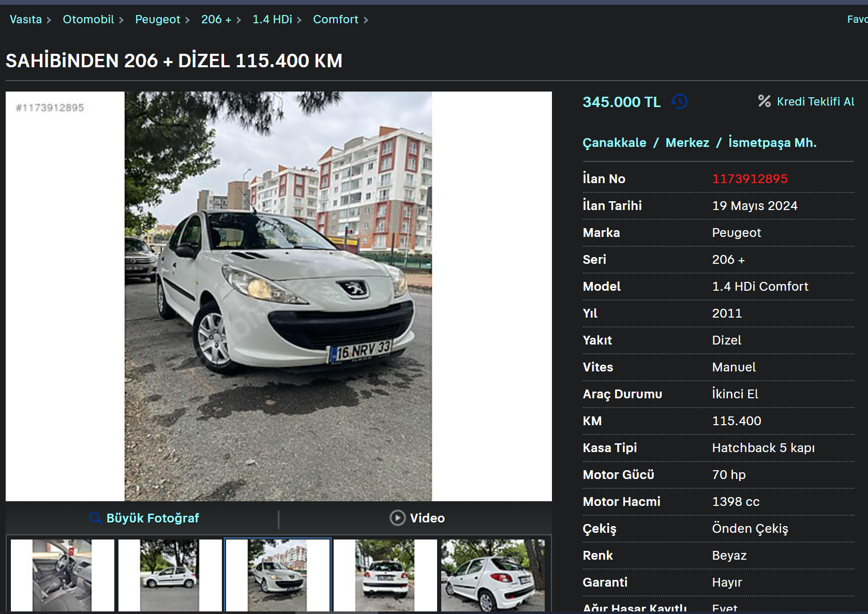Click the magnifier icon for Büyük Fotoğraf
This screenshot has width=868, height=614.
[x=95, y=518]
